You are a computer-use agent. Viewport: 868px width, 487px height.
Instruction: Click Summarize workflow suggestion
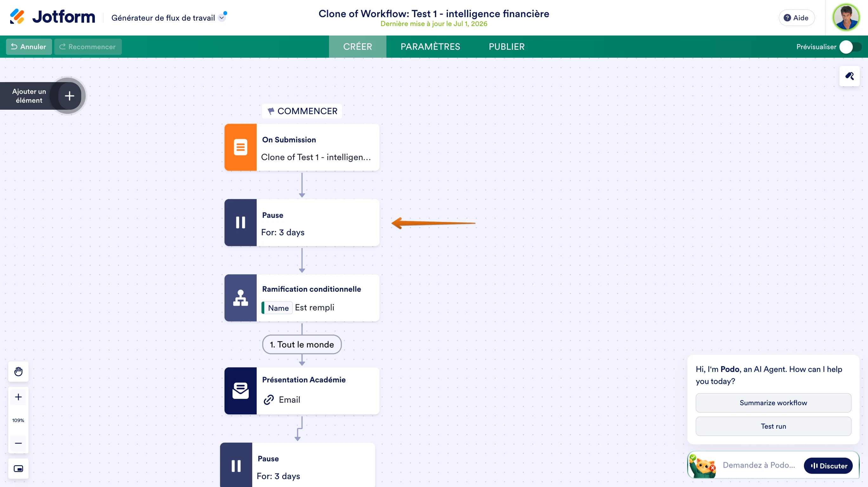click(x=773, y=403)
